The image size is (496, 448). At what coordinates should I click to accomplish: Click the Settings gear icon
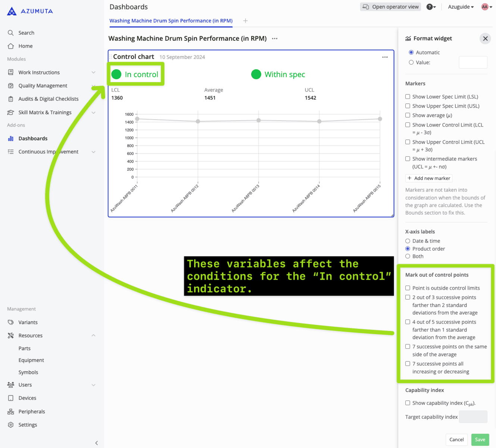coord(11,425)
